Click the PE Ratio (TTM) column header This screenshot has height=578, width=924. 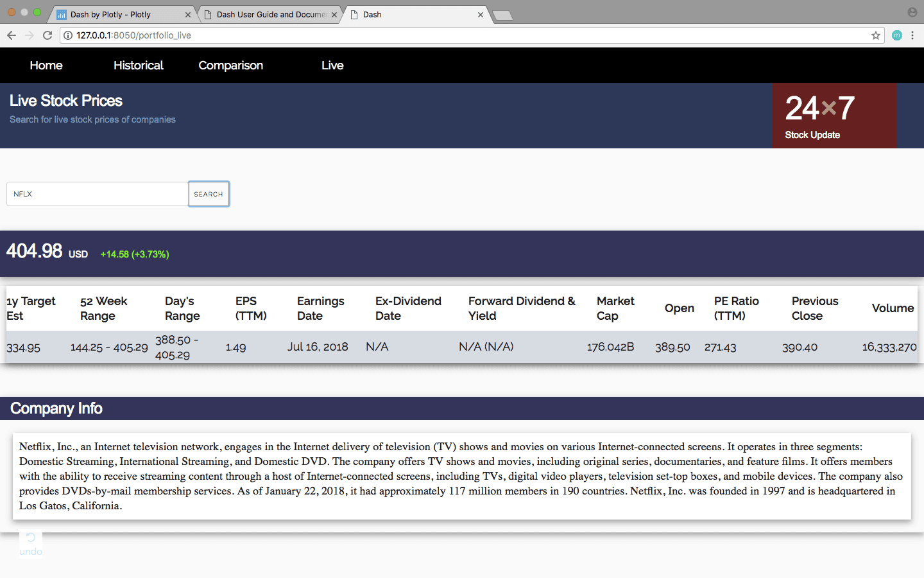pos(736,308)
